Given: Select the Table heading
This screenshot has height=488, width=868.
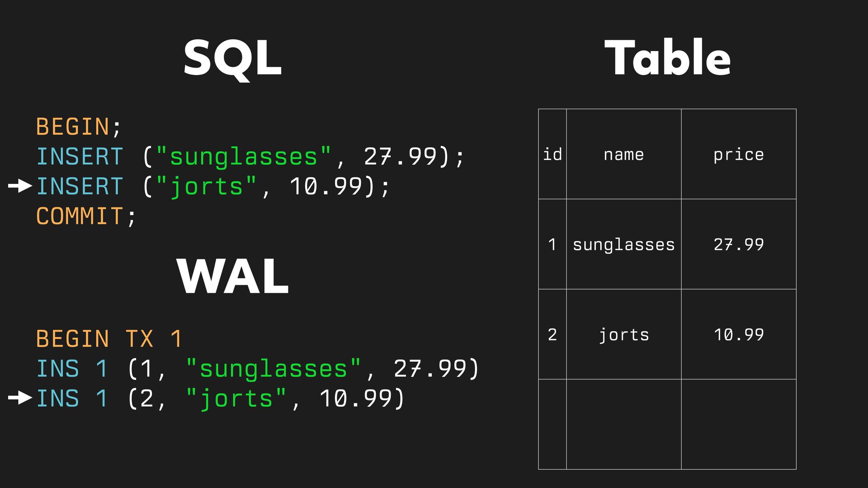Looking at the screenshot, I should 667,57.
